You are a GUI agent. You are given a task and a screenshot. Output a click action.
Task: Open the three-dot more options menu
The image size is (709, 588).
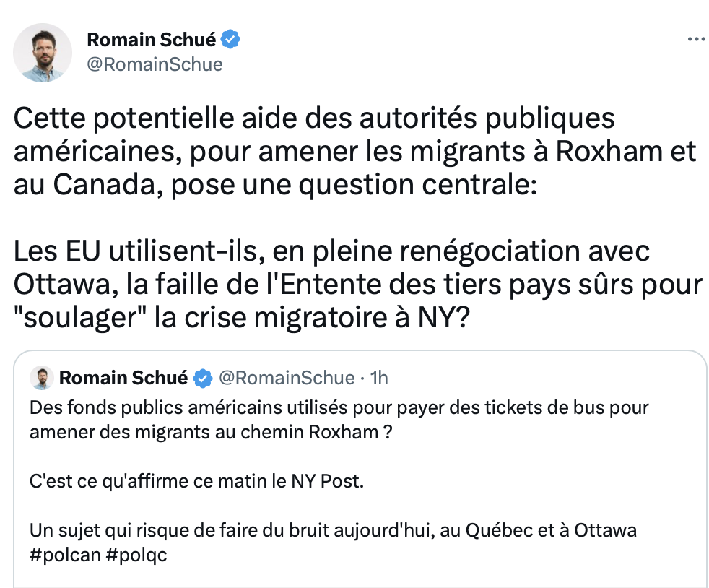[x=697, y=39]
